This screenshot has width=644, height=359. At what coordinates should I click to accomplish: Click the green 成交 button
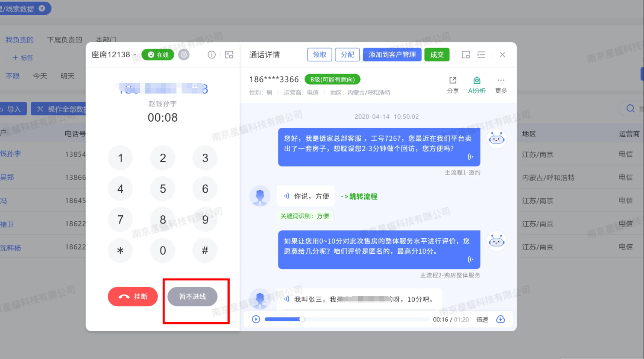pyautogui.click(x=437, y=55)
